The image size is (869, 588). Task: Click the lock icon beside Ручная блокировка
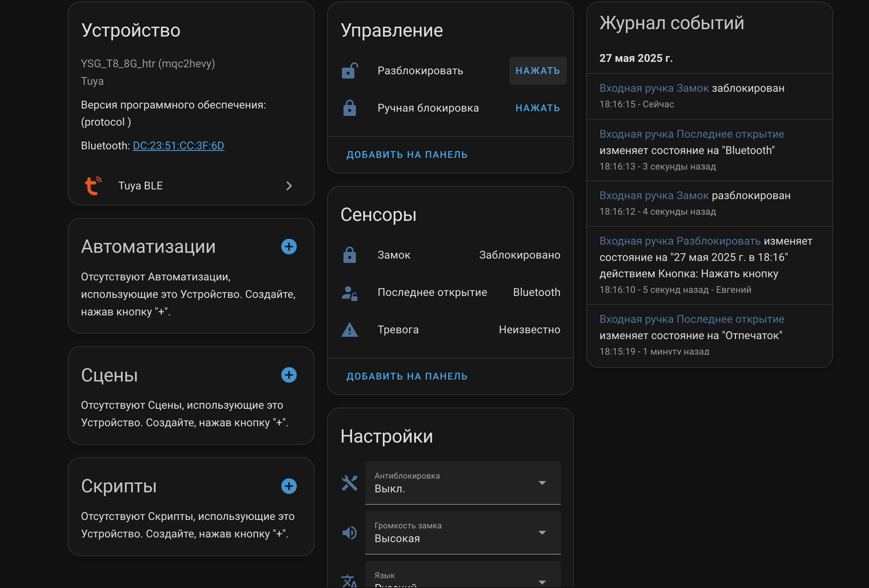pyautogui.click(x=349, y=108)
